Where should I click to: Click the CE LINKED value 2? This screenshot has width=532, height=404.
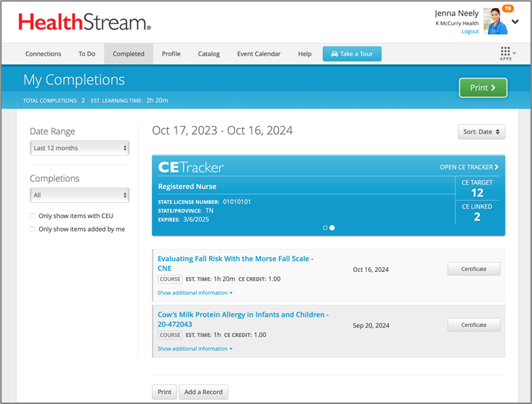[477, 216]
